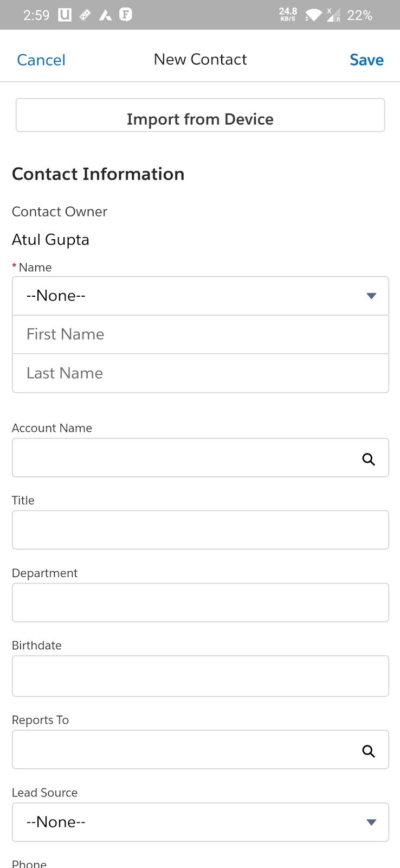Open the Reports To lookup search icon
The height and width of the screenshot is (868, 400).
pyautogui.click(x=369, y=751)
